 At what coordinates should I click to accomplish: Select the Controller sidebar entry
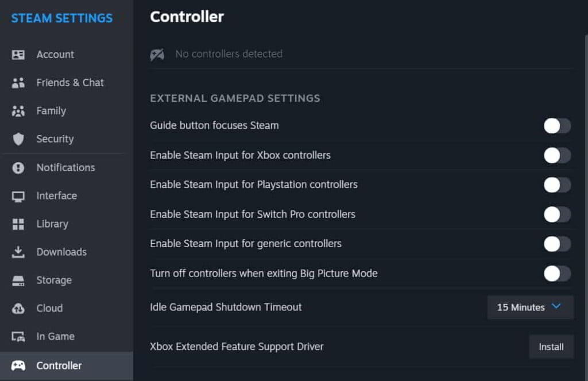[59, 365]
